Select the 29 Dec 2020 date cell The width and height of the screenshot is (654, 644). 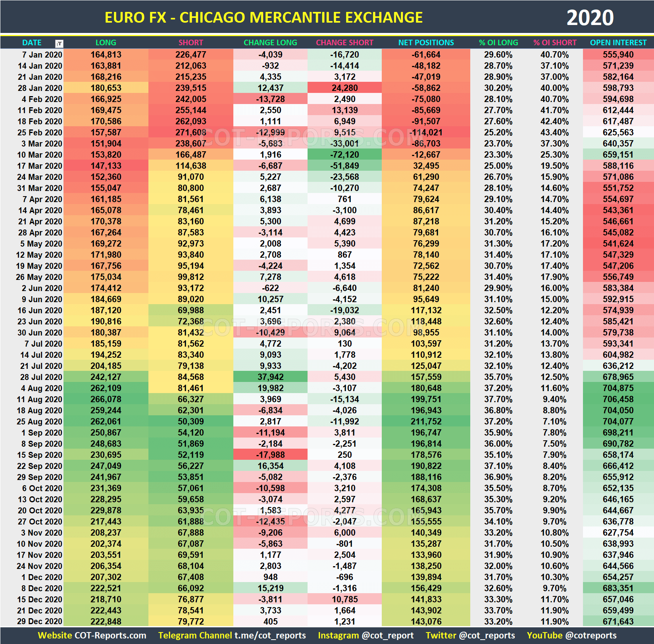(x=40, y=621)
